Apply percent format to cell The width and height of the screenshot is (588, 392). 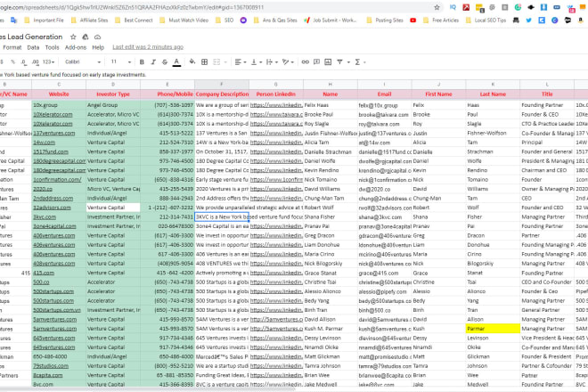12,61
